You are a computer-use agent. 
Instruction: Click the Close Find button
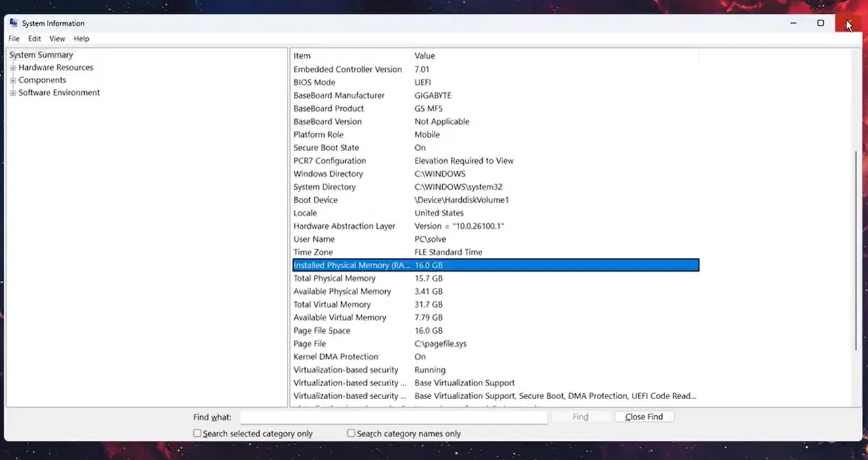click(644, 417)
